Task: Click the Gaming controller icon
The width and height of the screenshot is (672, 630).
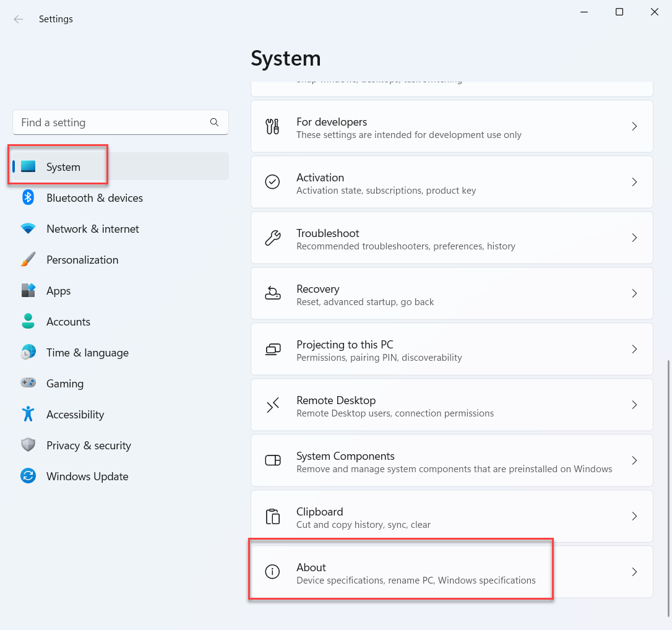Action: [28, 382]
